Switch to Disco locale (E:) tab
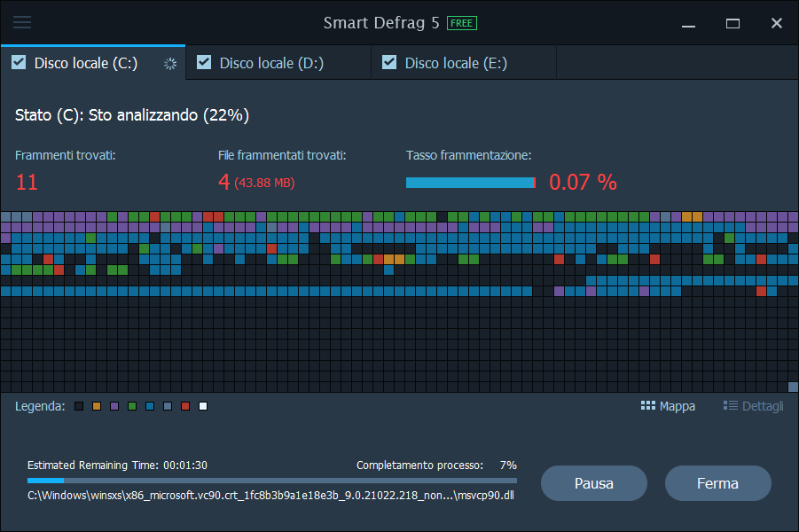Viewport: 799px width, 532px height. tap(457, 63)
